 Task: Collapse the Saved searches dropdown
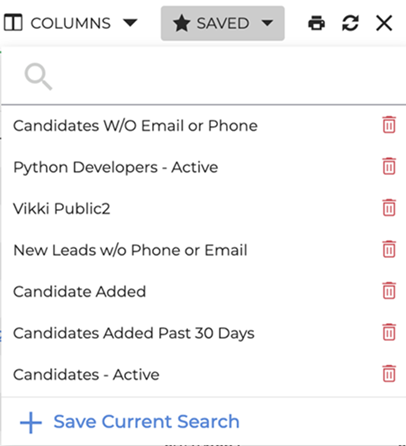point(223,23)
